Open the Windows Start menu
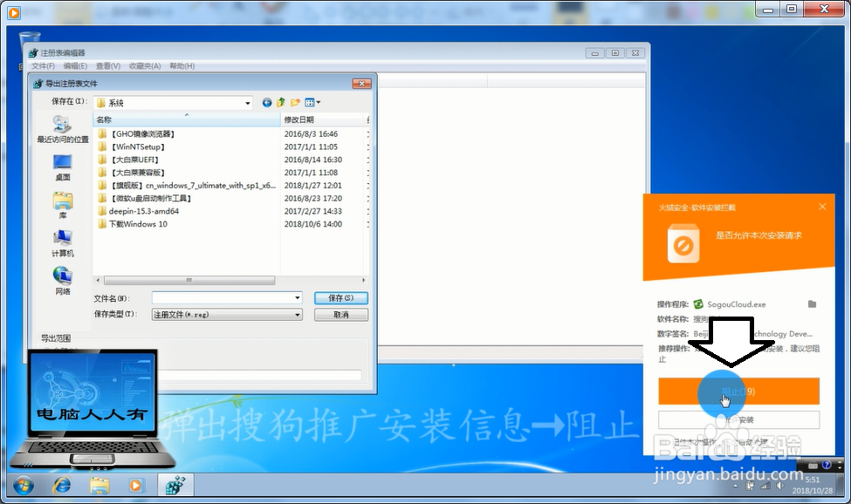This screenshot has width=851, height=504. pos(23,485)
